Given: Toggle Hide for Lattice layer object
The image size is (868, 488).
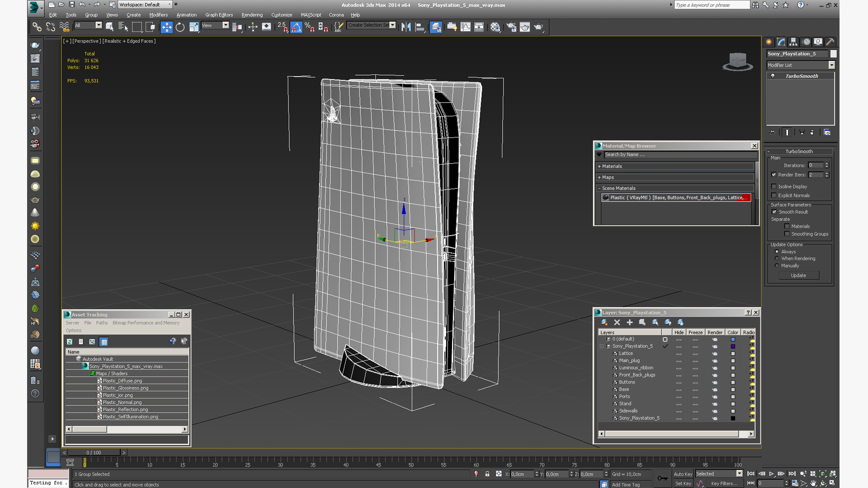Looking at the screenshot, I should coord(679,354).
